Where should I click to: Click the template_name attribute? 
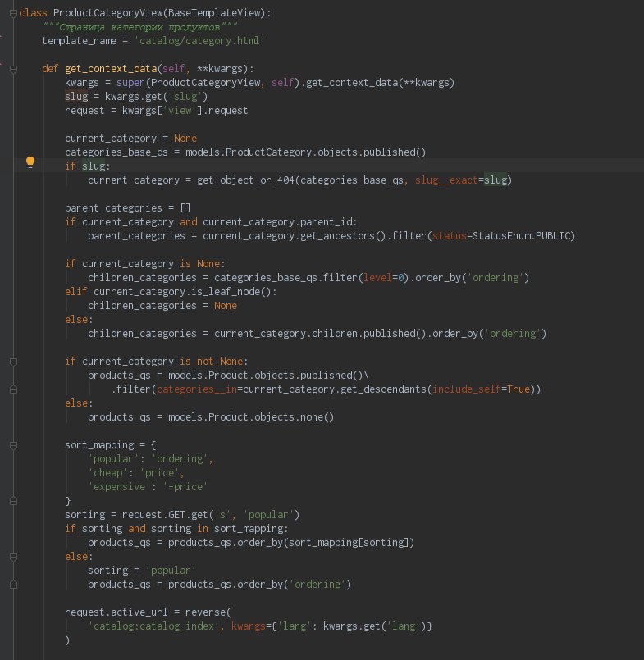pyautogui.click(x=80, y=41)
